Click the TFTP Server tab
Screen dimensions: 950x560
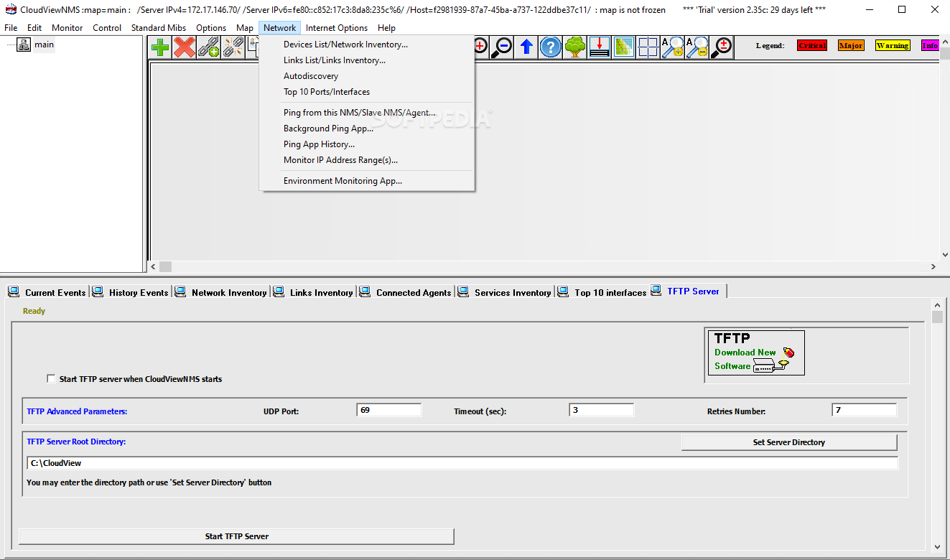(687, 291)
